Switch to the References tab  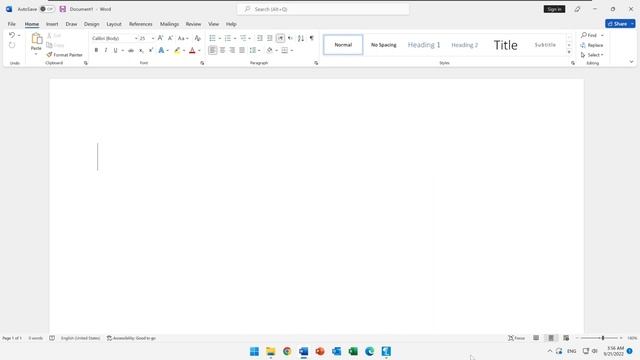pyautogui.click(x=140, y=24)
